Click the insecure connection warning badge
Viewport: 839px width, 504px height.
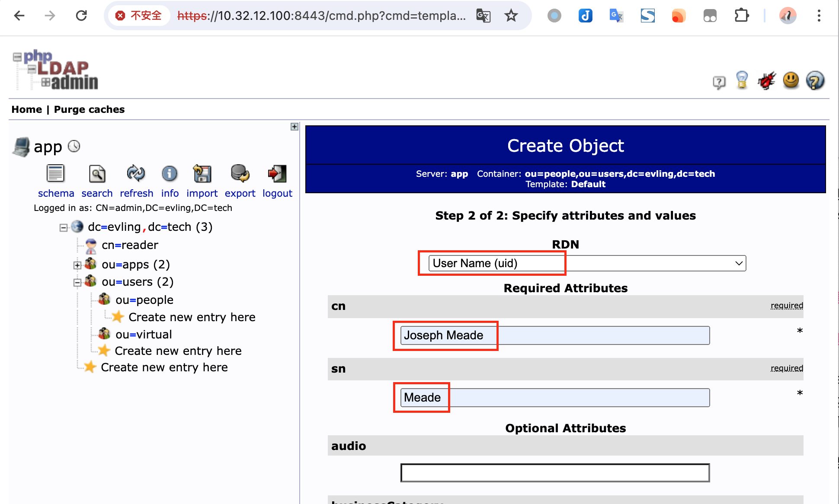(x=138, y=16)
